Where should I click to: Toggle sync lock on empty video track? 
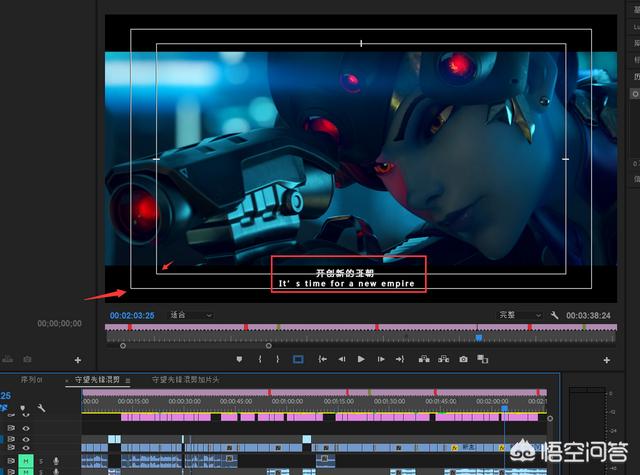(x=11, y=428)
